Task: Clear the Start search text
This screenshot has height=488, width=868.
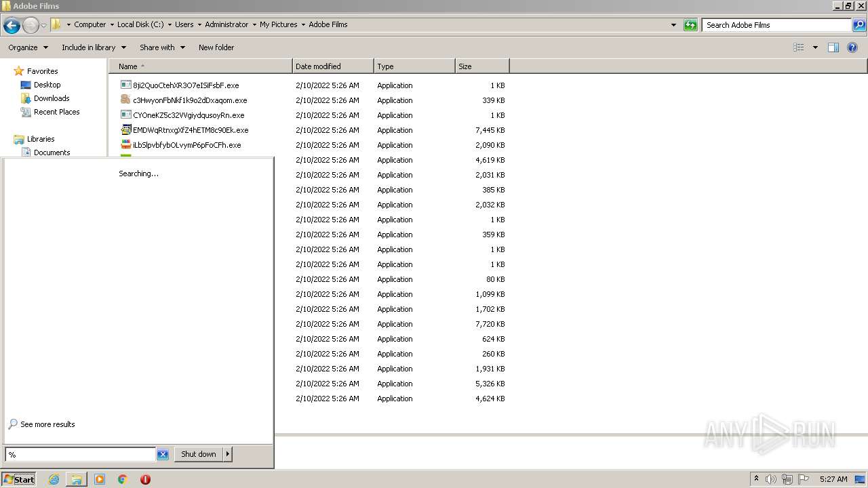Action: pos(163,454)
